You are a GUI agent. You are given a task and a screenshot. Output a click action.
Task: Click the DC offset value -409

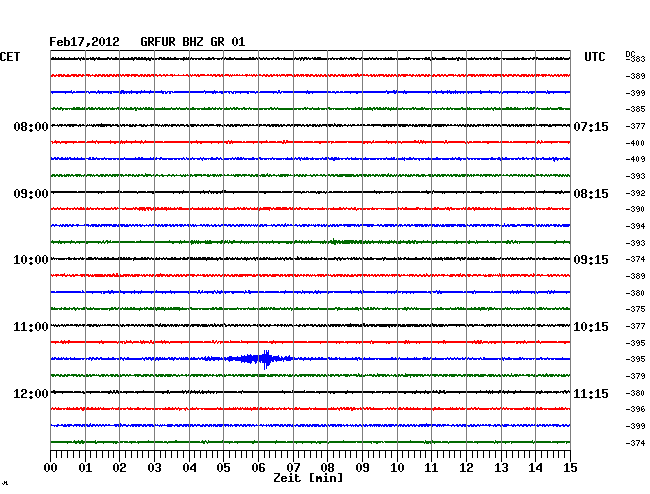(635, 159)
